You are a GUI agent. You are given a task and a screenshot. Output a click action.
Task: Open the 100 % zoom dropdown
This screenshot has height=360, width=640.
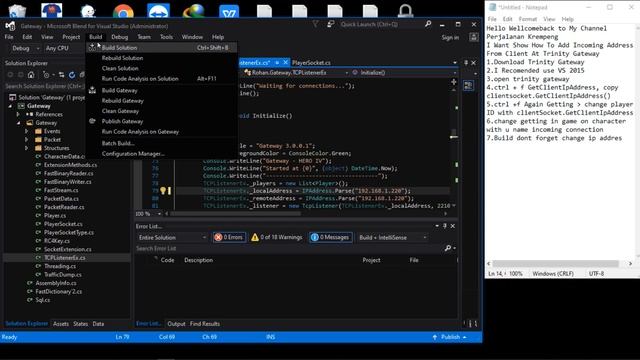pyautogui.click(x=148, y=213)
